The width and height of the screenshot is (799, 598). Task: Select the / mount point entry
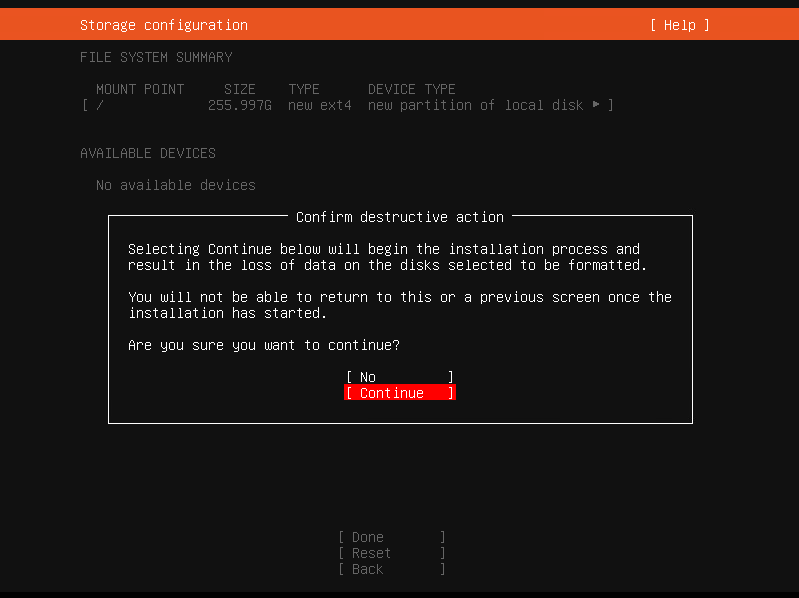[100, 105]
